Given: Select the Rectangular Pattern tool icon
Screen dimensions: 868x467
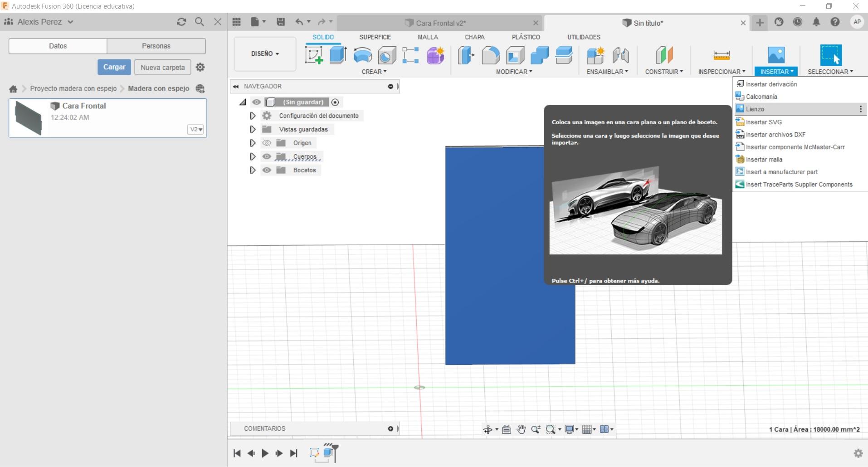Looking at the screenshot, I should point(410,55).
